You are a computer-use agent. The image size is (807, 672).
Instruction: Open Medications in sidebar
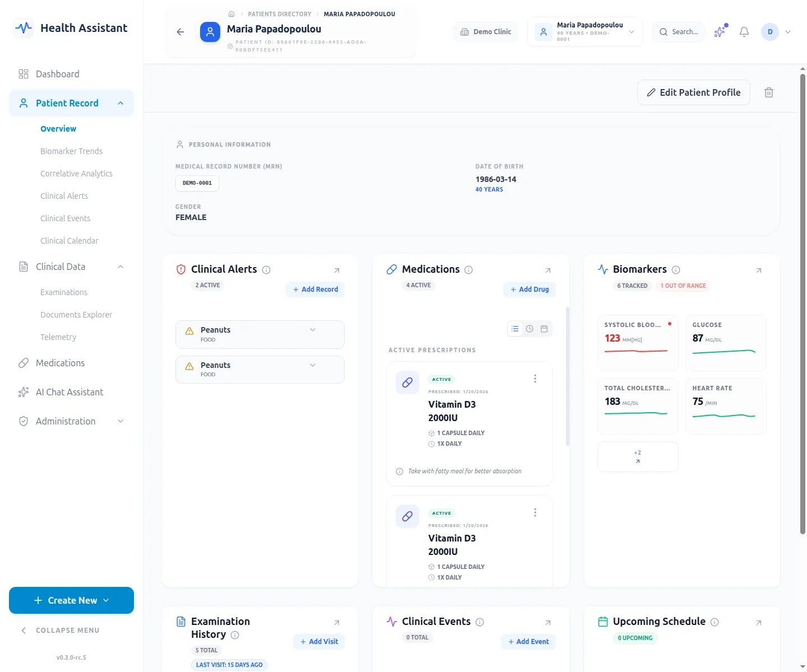pos(71,363)
